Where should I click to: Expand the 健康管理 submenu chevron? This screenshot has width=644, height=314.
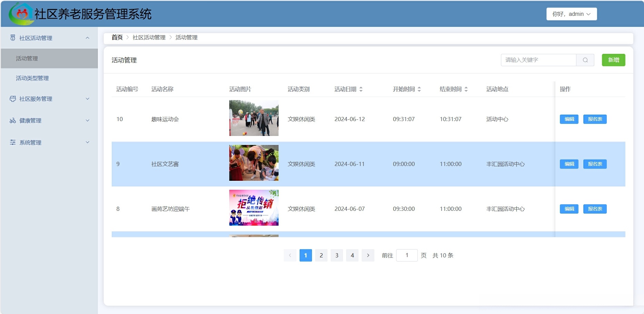pyautogui.click(x=88, y=120)
